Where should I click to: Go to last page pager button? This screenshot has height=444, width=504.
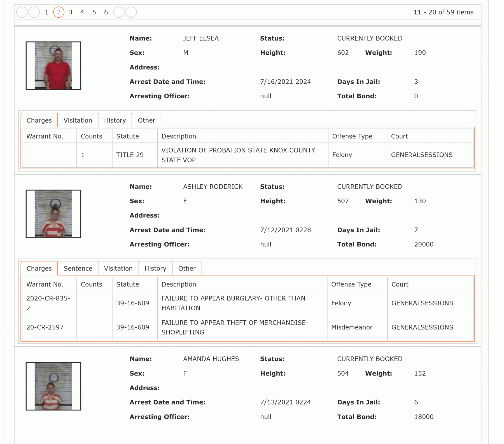[131, 12]
